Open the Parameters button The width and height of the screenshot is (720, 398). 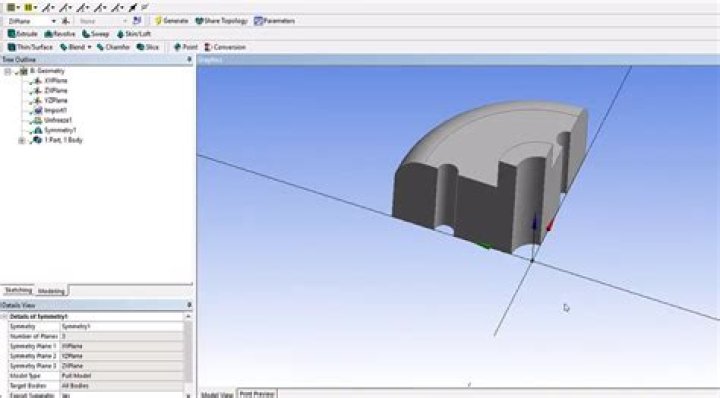275,21
